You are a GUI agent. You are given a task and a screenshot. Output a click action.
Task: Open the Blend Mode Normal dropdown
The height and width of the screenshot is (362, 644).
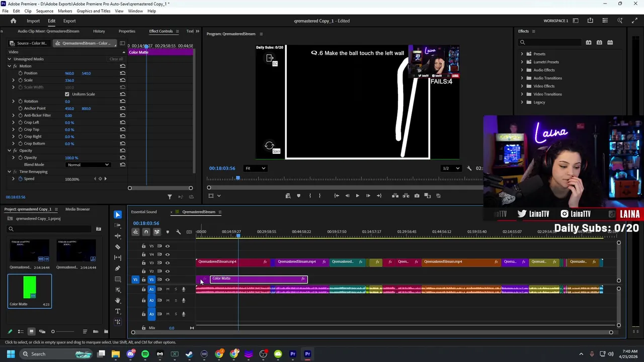pyautogui.click(x=88, y=165)
